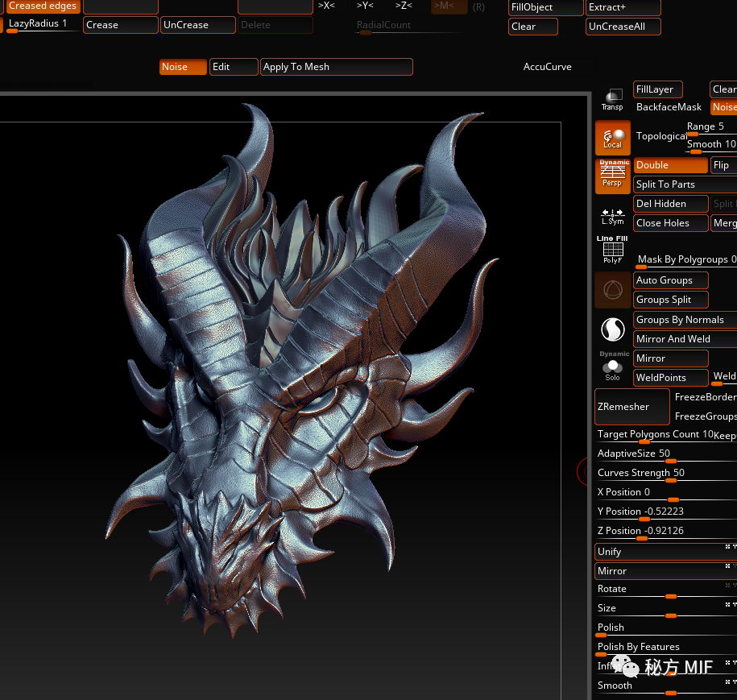Click Apply To Mesh button
Image resolution: width=737 pixels, height=700 pixels.
pos(336,67)
